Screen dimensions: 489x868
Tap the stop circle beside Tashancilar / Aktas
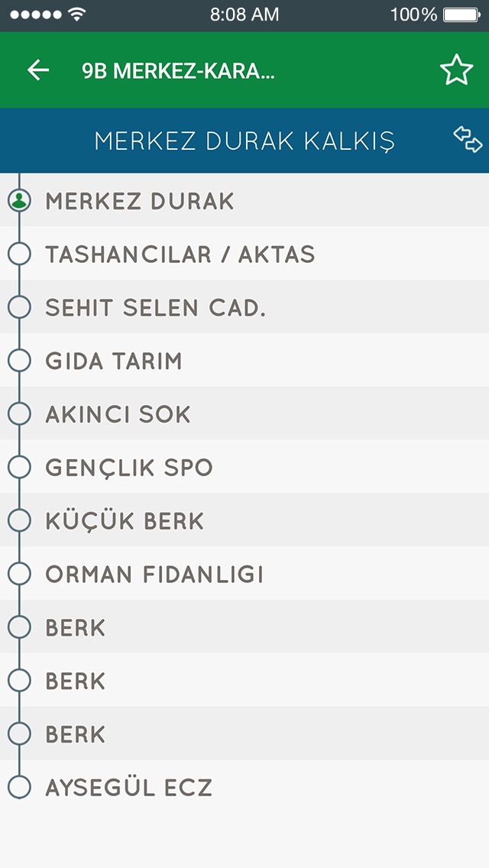coord(19,254)
